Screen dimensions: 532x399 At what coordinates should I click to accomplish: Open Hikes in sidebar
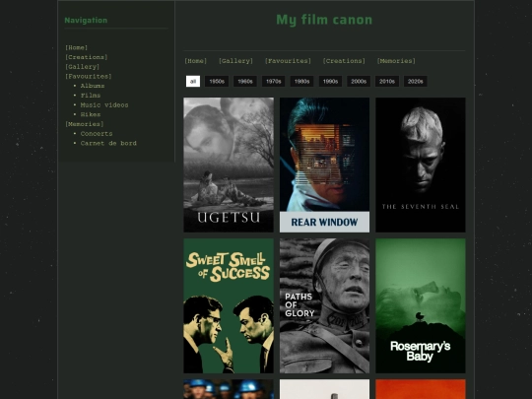point(91,114)
